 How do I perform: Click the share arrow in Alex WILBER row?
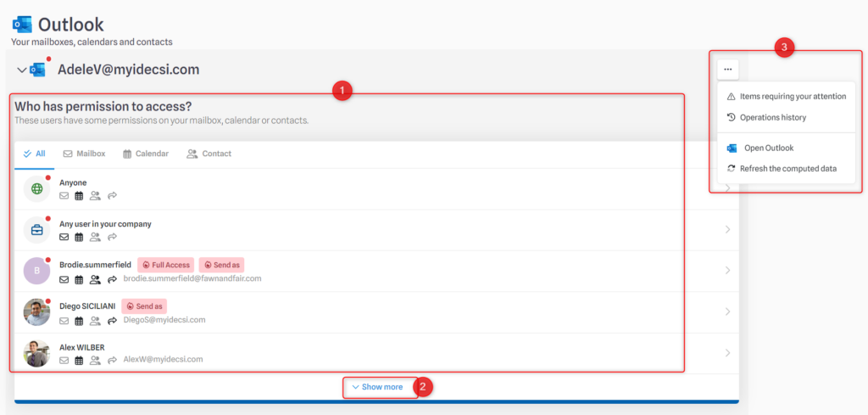[x=112, y=360]
